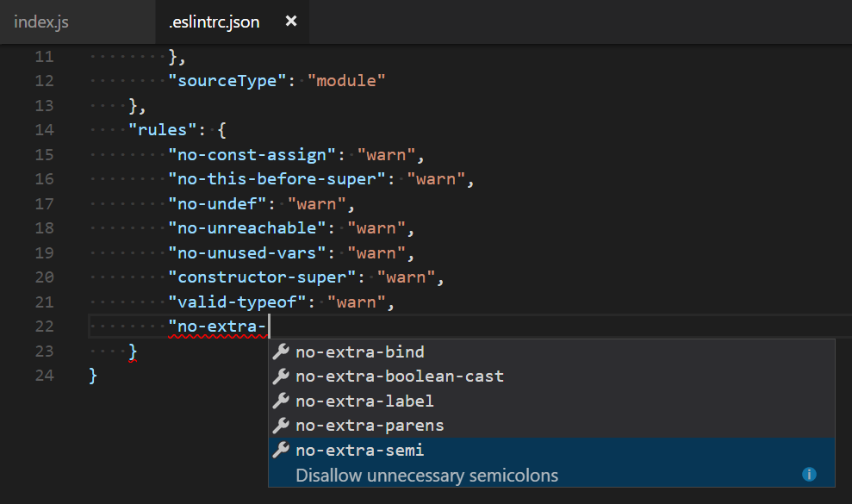Click the "warn" value on line 15
Image resolution: width=852 pixels, height=504 pixels.
click(385, 154)
